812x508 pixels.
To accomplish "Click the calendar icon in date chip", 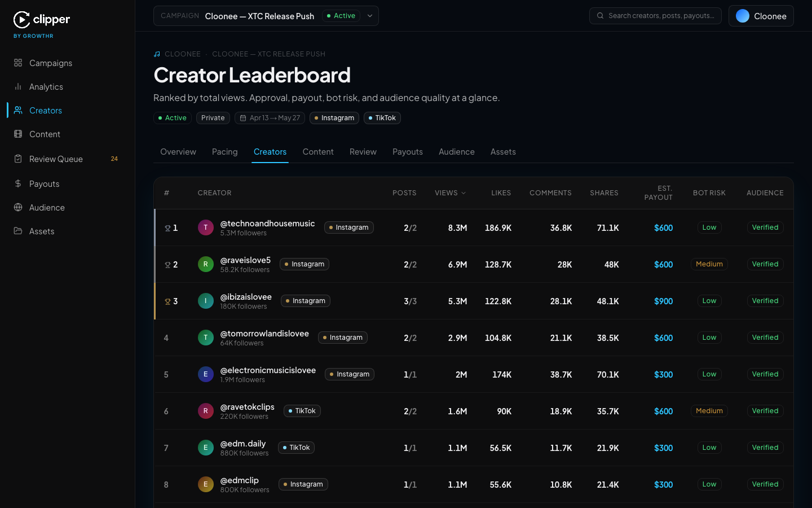I will click(243, 118).
